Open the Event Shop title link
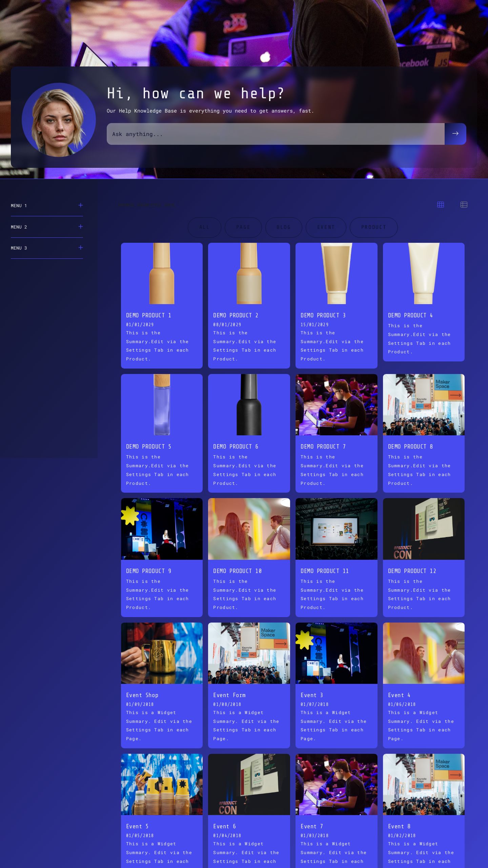This screenshot has height=868, width=488. pyautogui.click(x=142, y=695)
